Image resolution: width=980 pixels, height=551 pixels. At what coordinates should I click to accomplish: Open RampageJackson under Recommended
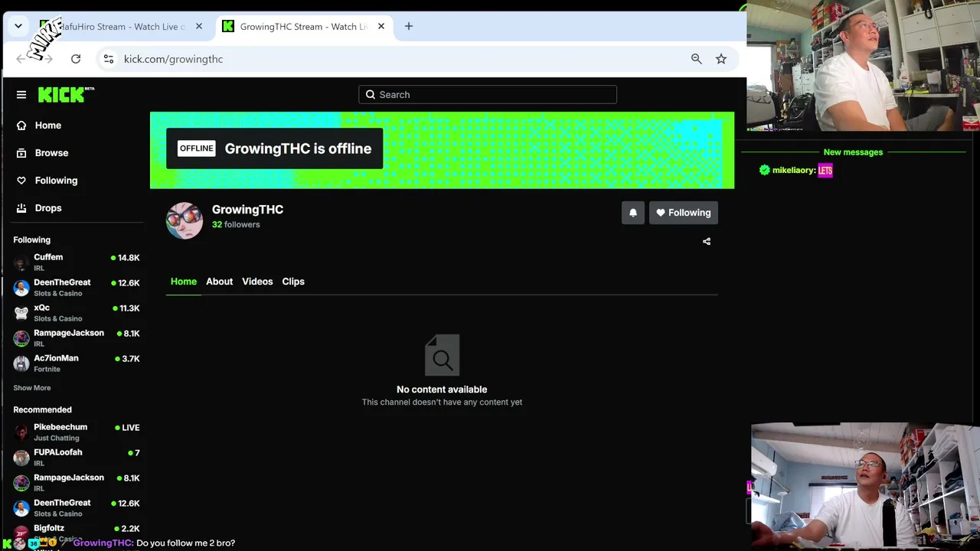tap(77, 482)
